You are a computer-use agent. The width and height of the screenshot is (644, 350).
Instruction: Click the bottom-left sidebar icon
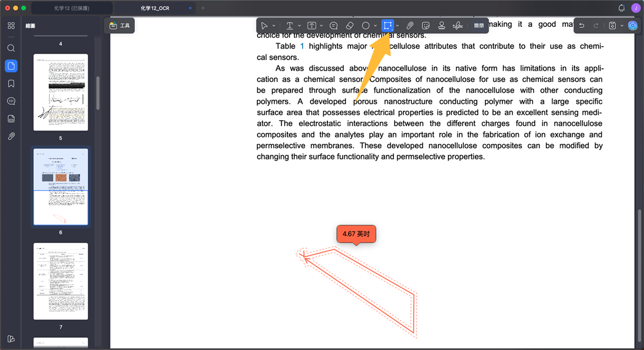click(11, 339)
